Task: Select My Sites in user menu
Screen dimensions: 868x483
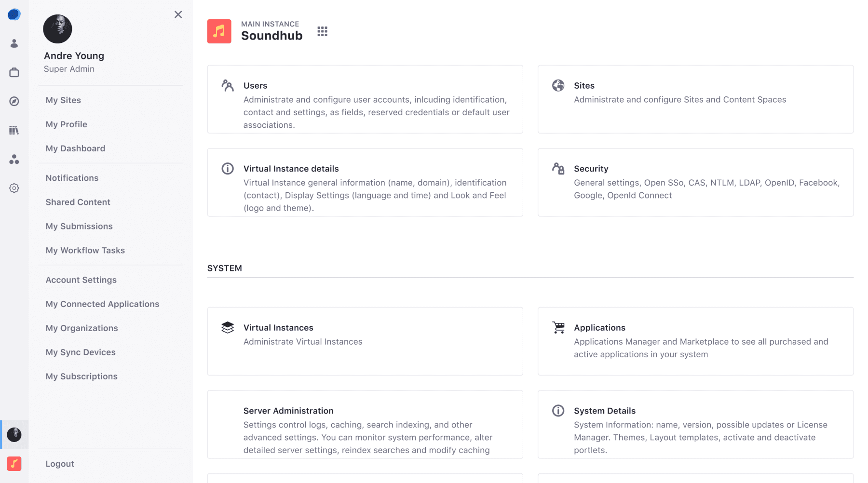Action: click(63, 100)
